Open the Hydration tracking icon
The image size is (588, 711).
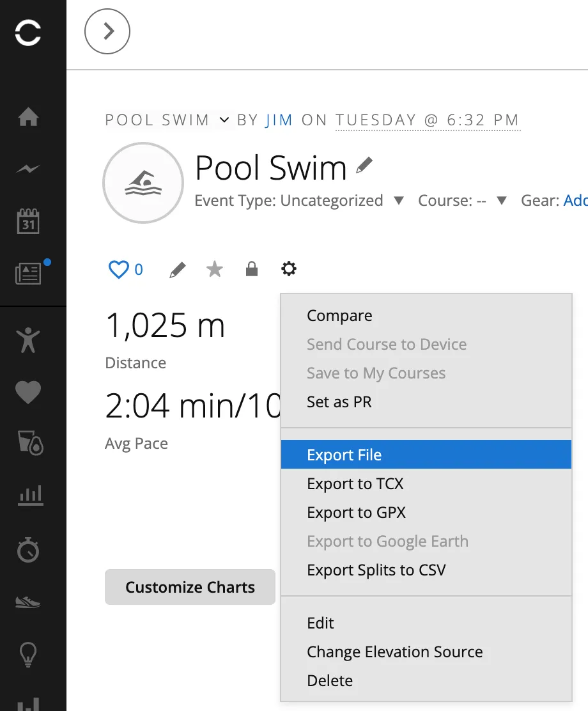tap(28, 443)
